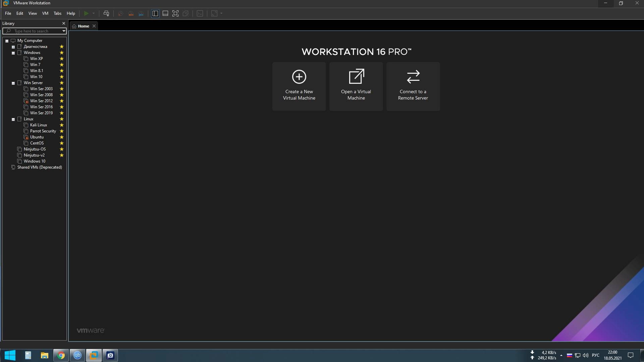
Task: Click the Unity mode toolbar icon
Action: coord(185,13)
